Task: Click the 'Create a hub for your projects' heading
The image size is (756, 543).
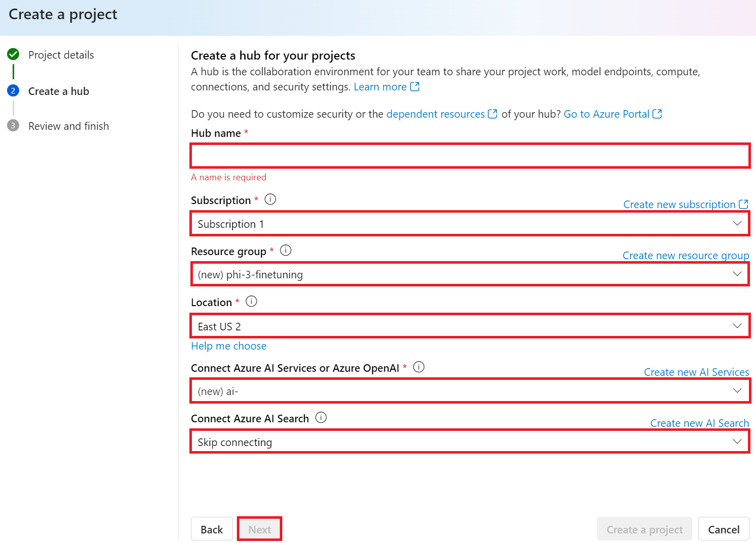Action: [273, 56]
